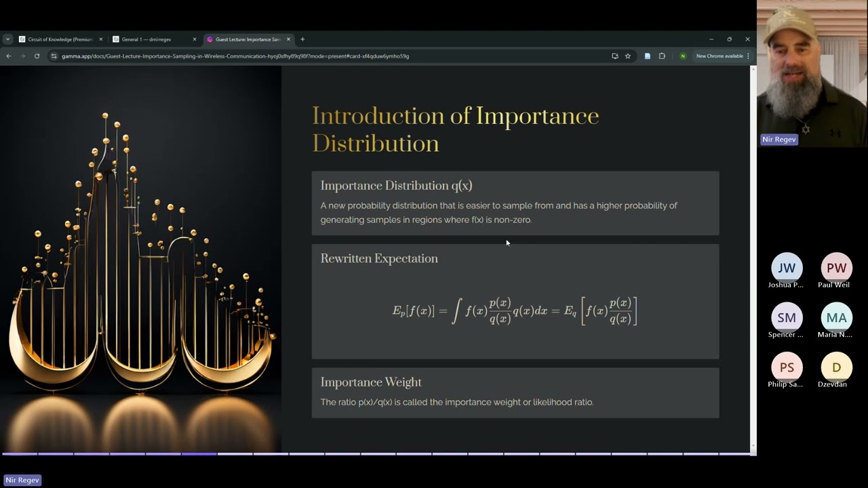The image size is (868, 488).
Task: Click the Introduction of Importance Distribution heading
Action: (x=455, y=129)
